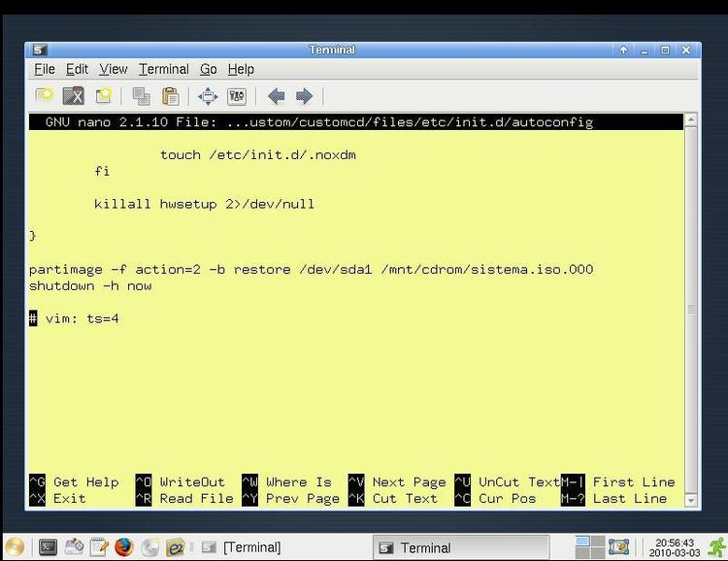Click the '^W Where Is' shortcut label

click(287, 482)
